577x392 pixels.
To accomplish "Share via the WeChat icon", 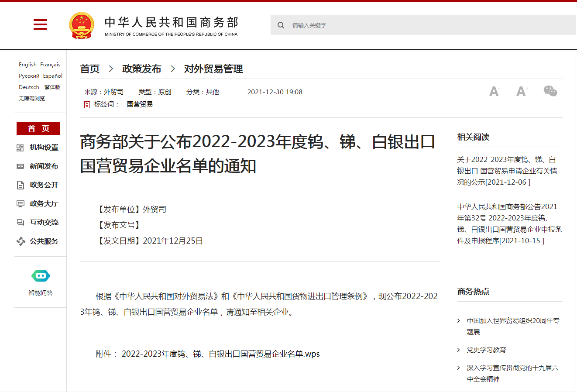I will pos(550,91).
